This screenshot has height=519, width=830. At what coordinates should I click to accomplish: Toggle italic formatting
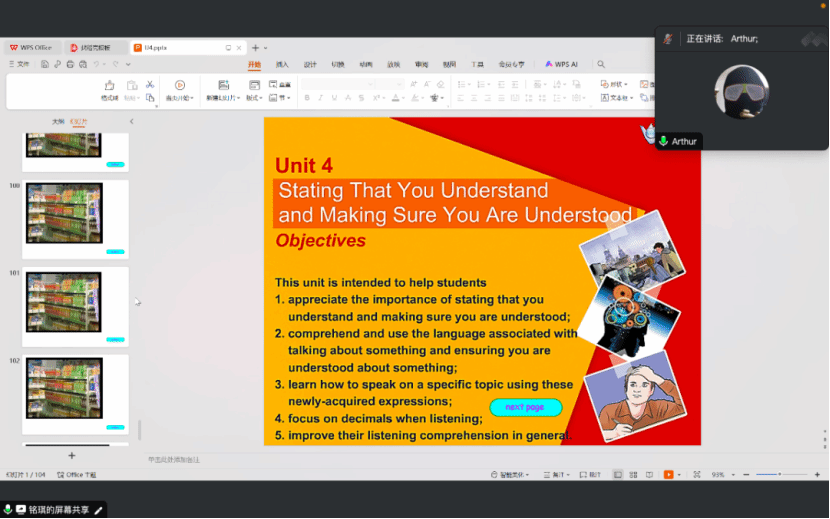(x=320, y=98)
